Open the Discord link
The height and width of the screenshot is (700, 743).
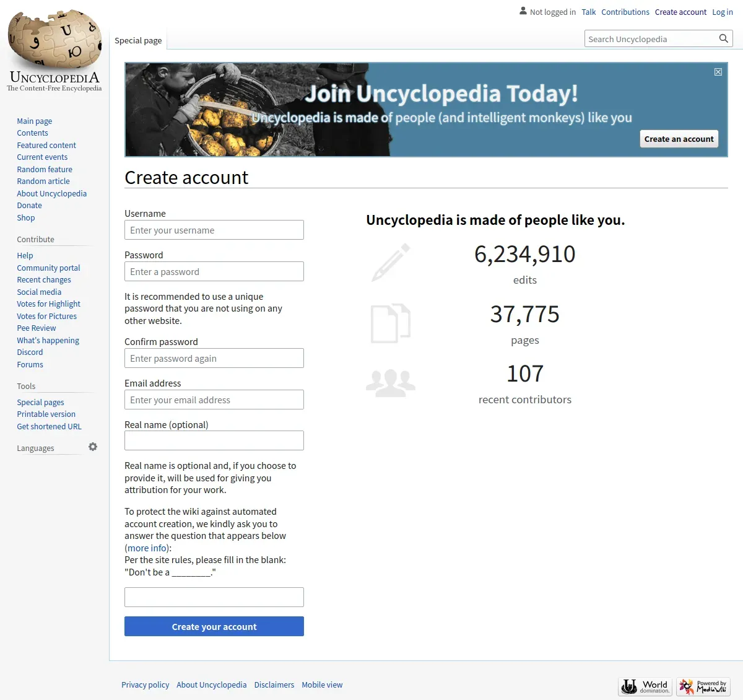(x=30, y=352)
